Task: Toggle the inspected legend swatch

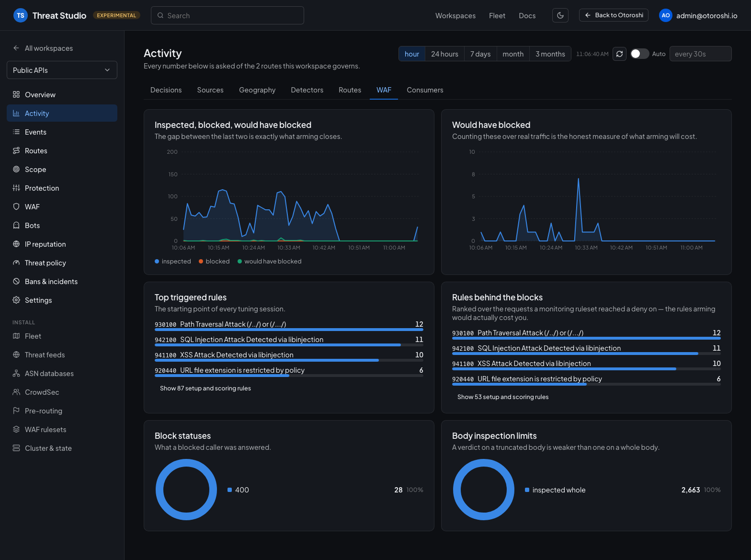Action: (157, 261)
